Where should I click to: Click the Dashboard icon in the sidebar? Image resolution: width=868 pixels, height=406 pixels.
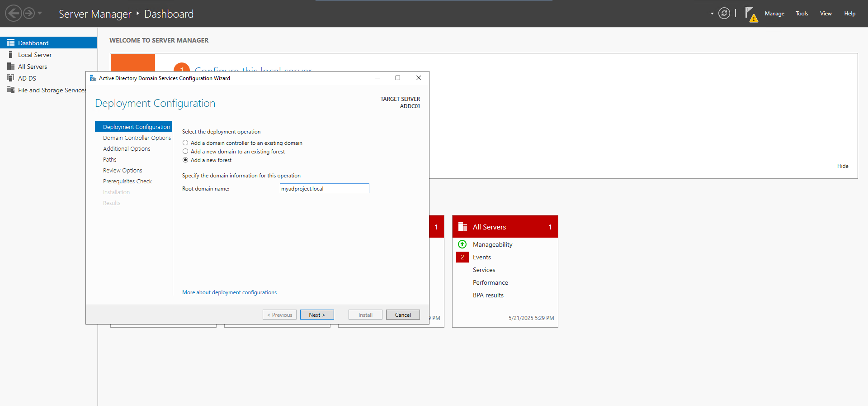11,43
